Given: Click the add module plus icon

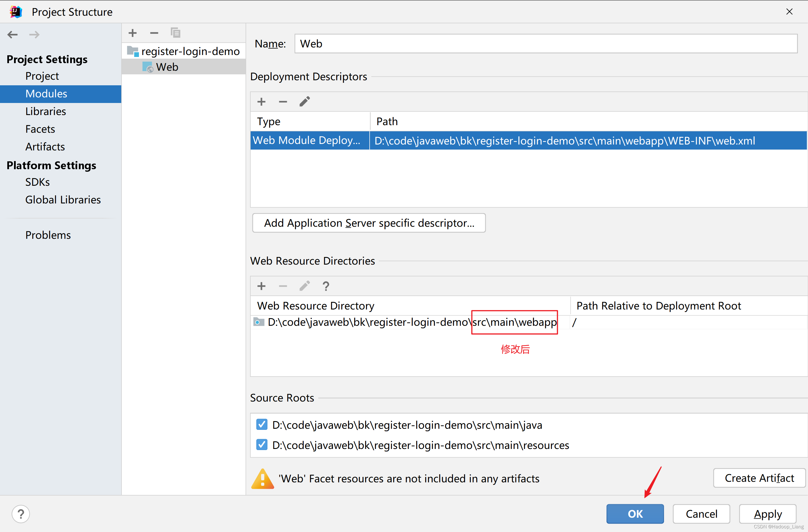Looking at the screenshot, I should tap(133, 33).
